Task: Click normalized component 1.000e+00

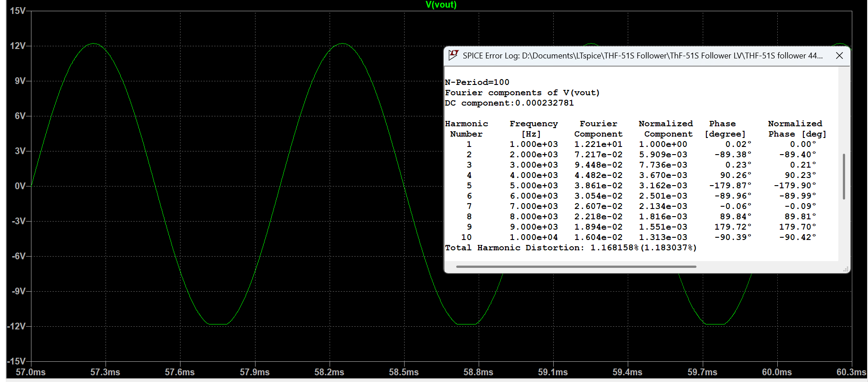Action: pos(663,144)
